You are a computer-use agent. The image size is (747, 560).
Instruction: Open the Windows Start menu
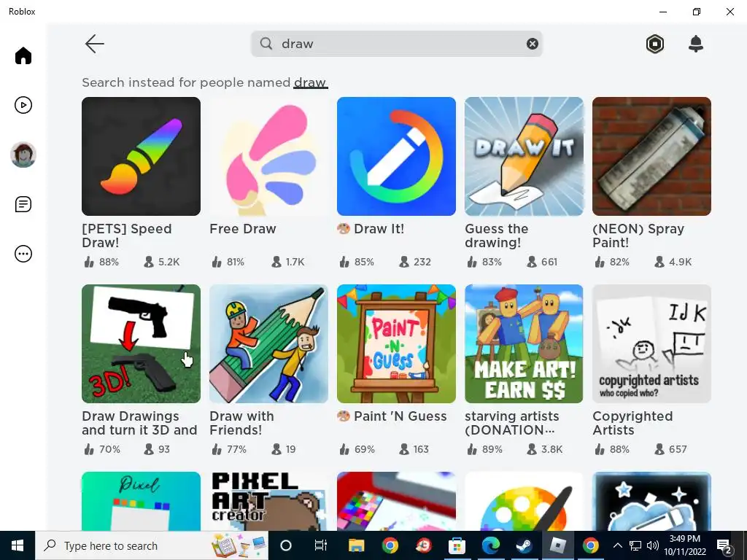pyautogui.click(x=18, y=545)
